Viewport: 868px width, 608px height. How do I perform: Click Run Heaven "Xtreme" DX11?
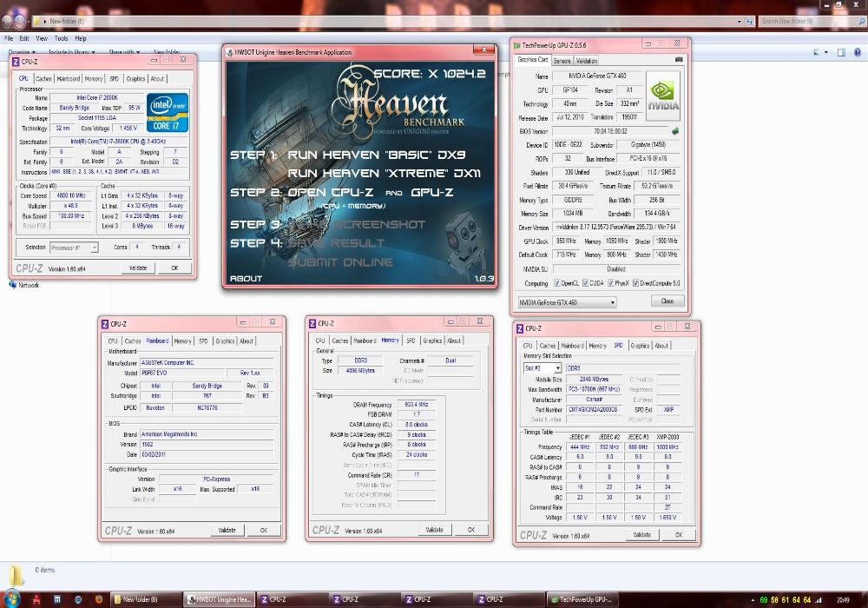coord(385,173)
